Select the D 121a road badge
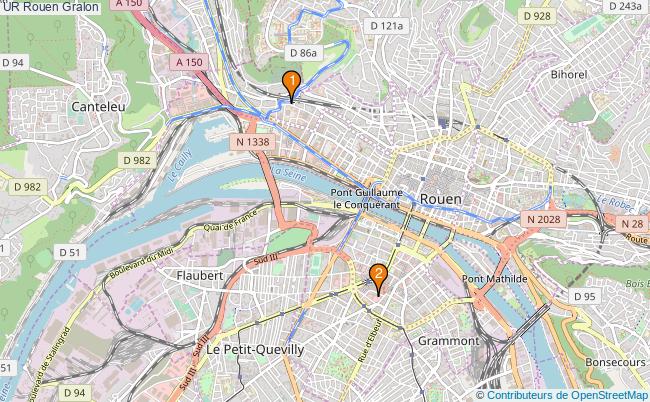Image resolution: width=650 pixels, height=402 pixels. (x=386, y=26)
